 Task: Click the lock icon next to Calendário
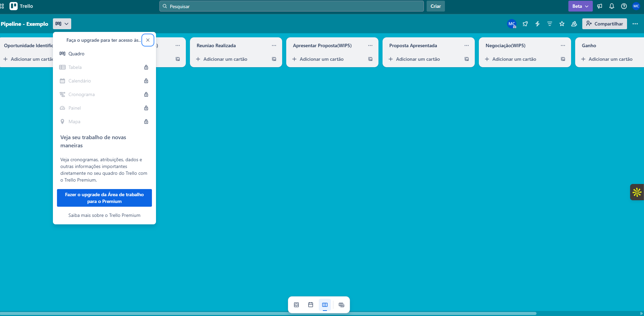coord(146,81)
